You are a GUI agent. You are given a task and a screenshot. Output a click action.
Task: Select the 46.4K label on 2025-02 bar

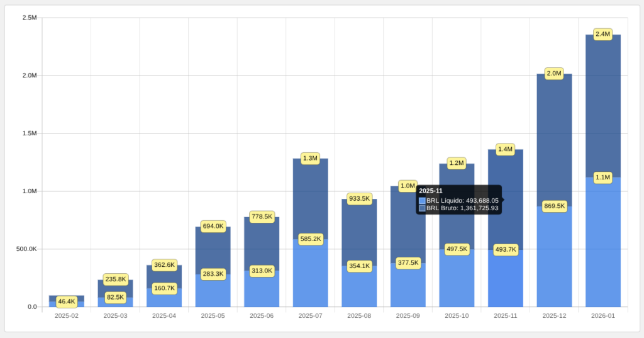click(x=67, y=302)
